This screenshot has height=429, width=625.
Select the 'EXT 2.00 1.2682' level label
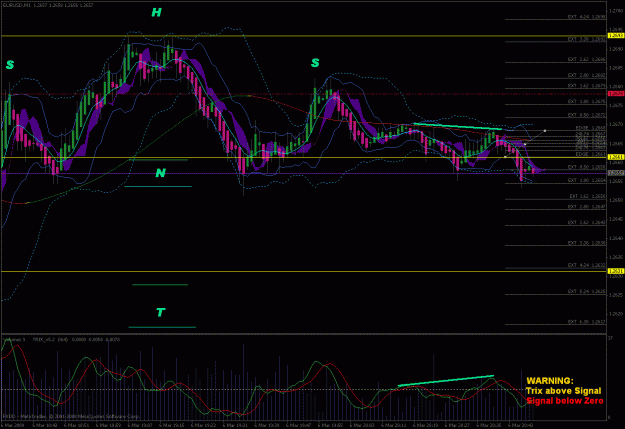pyautogui.click(x=586, y=75)
